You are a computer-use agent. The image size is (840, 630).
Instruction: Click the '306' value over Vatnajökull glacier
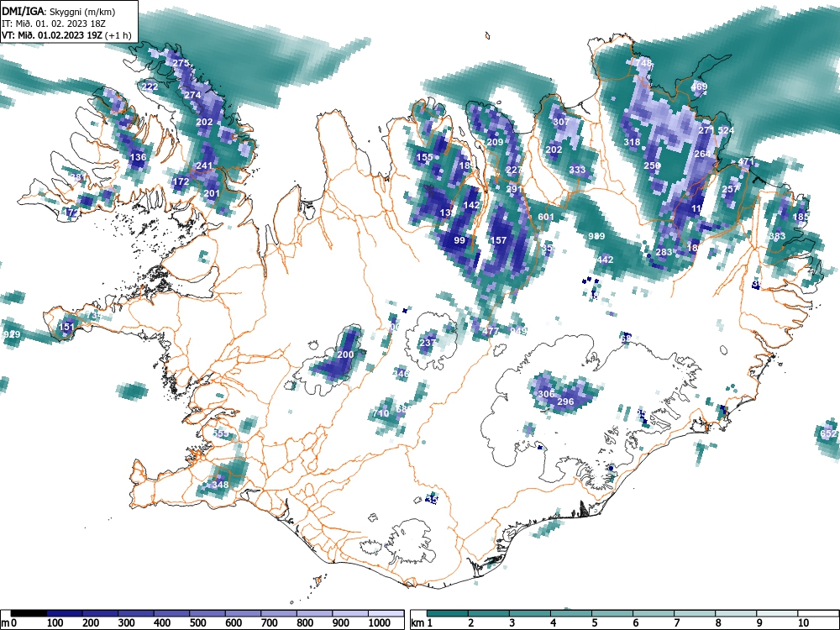[x=546, y=394]
